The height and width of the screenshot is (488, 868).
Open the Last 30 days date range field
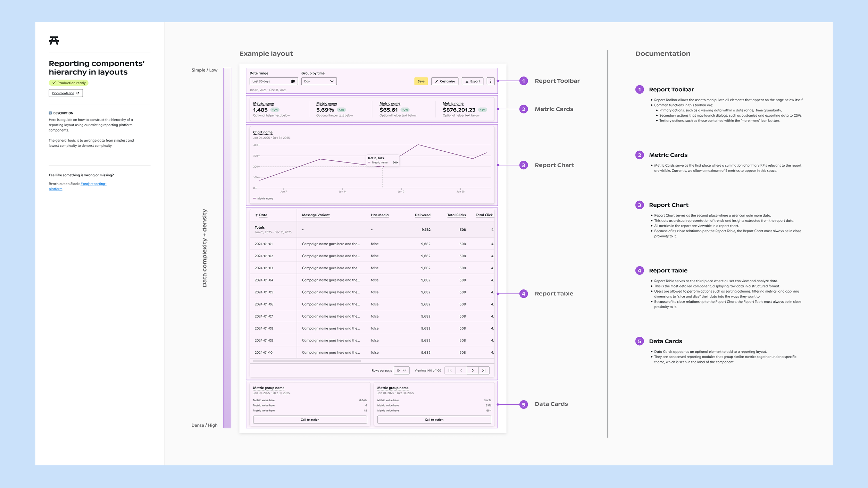269,81
